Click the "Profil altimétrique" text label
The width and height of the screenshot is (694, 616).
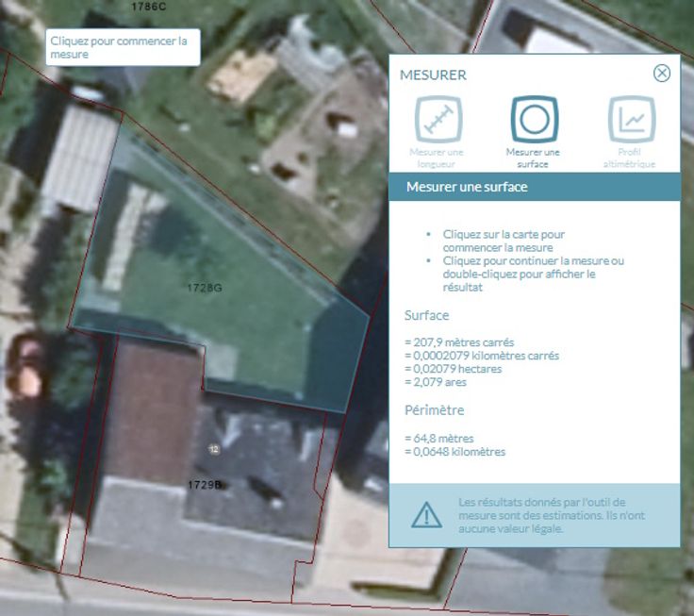coord(631,158)
